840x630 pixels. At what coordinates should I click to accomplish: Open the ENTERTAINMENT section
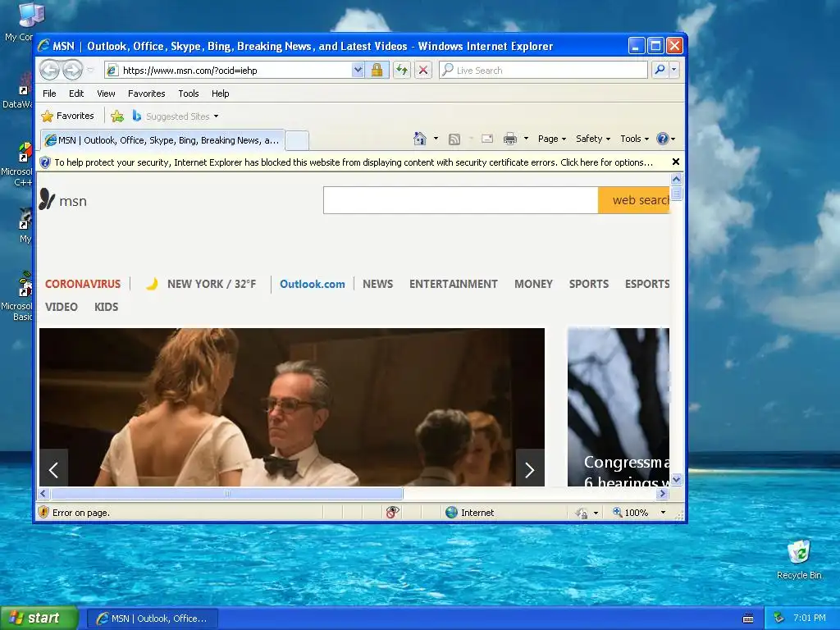pos(453,284)
